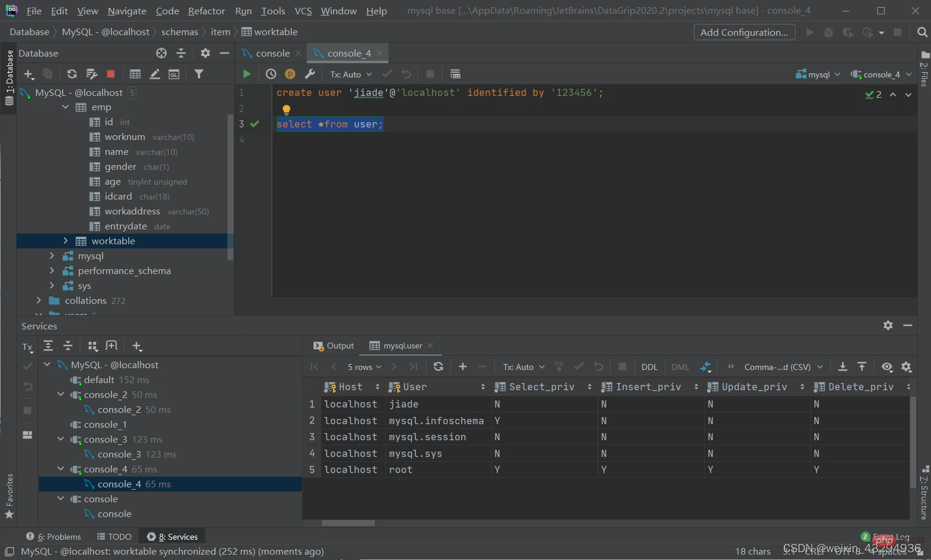Open the mysql schema selector dropdown
The image size is (931, 560).
[x=818, y=74]
